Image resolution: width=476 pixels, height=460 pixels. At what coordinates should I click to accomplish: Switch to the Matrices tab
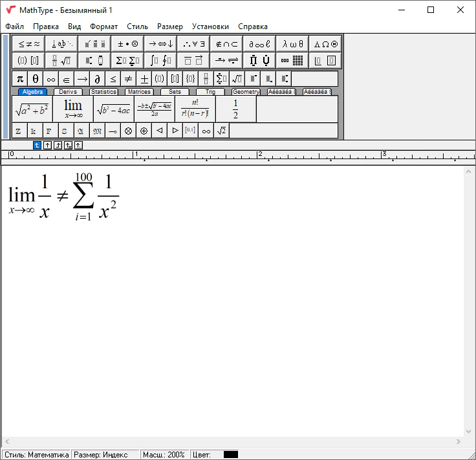click(138, 92)
